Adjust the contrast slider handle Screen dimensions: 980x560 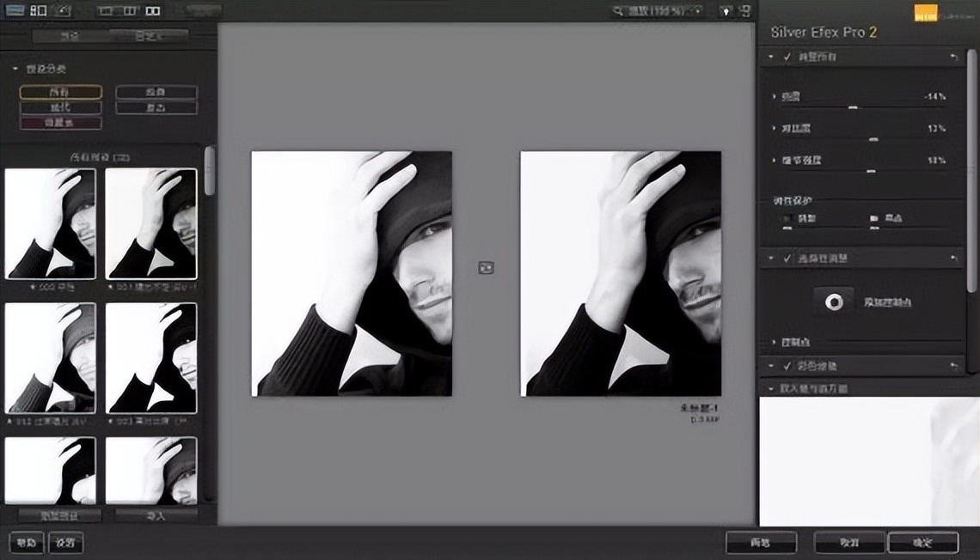coord(873,138)
